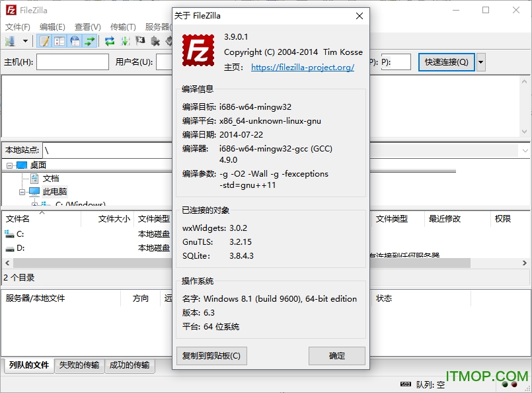Screen dimensions: 532x393
Task: Open the 编辑(E) menu
Action: coord(52,27)
